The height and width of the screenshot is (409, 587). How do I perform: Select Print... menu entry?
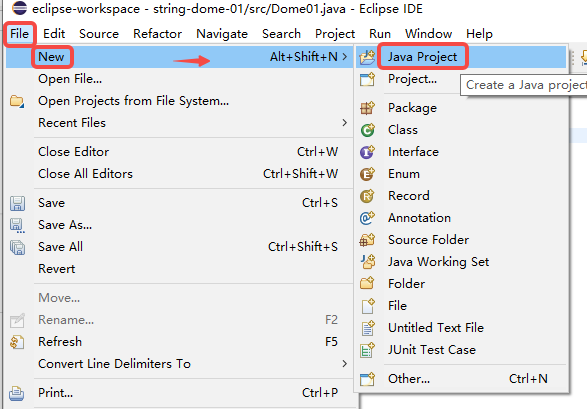point(180,393)
